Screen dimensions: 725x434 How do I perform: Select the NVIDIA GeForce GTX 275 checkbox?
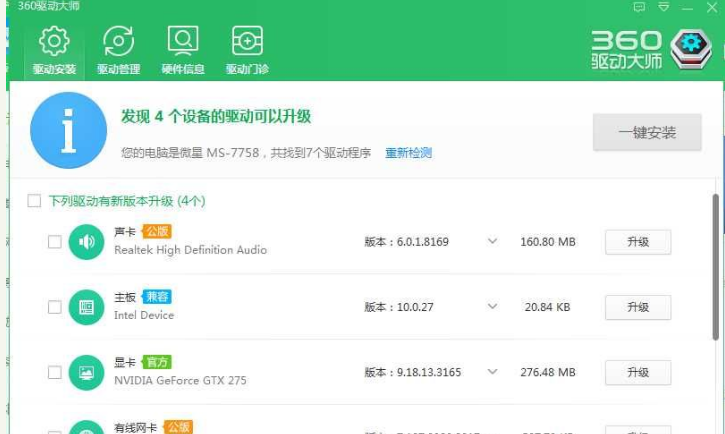tap(55, 373)
